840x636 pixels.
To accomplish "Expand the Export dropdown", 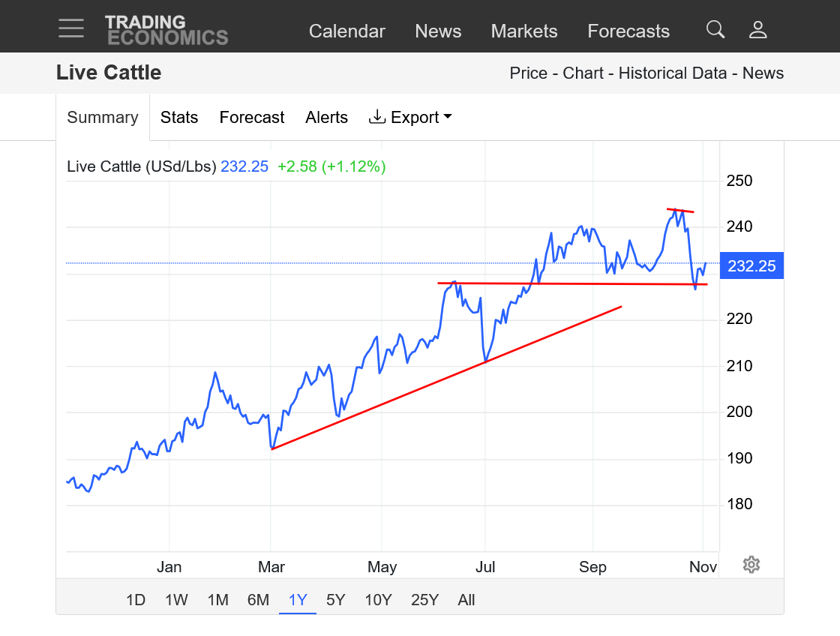I will (410, 117).
